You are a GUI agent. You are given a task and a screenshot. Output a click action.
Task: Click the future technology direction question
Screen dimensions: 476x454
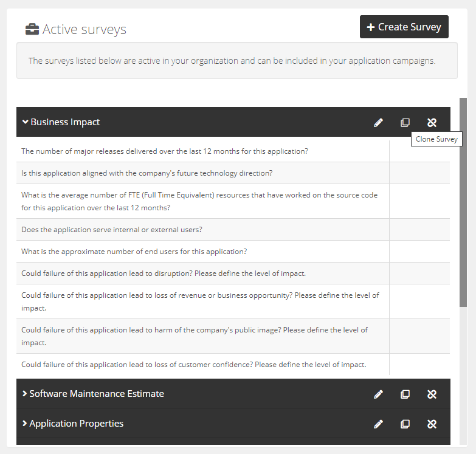147,173
